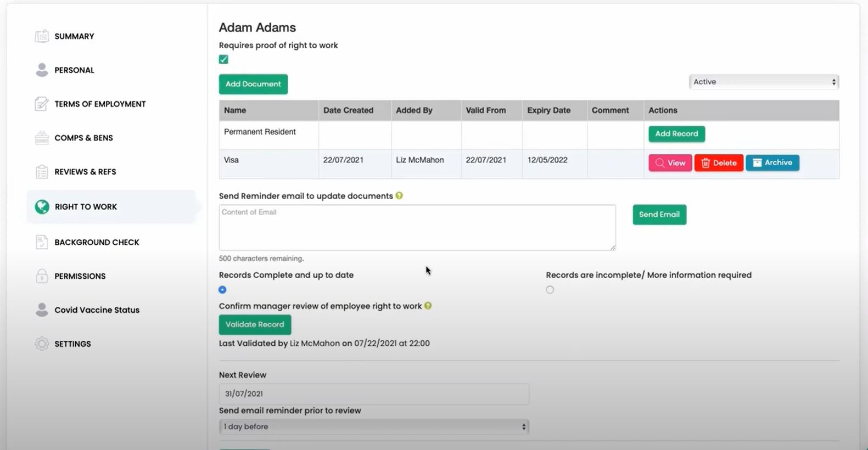This screenshot has height=450, width=868.
Task: Click the Right to Work globe icon
Action: click(42, 207)
